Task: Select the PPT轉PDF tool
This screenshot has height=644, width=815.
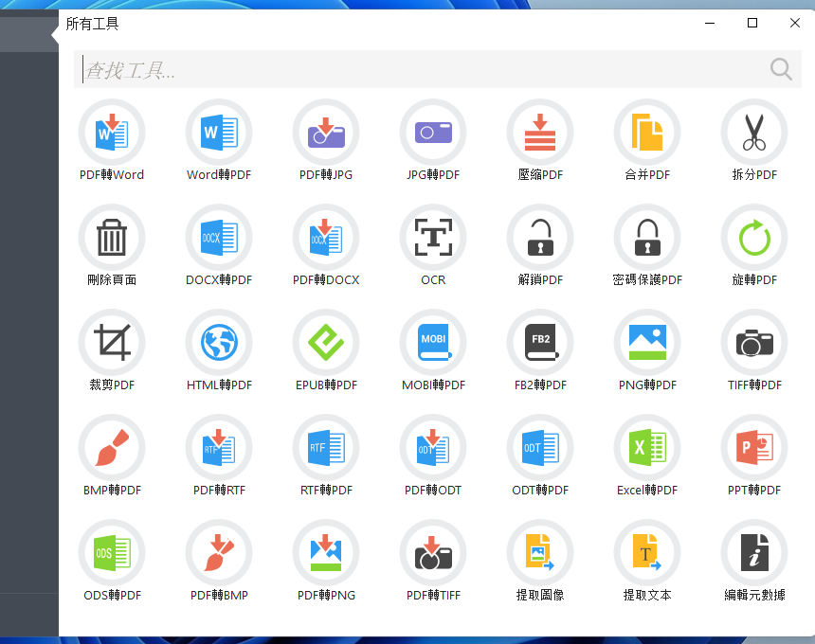Action: click(754, 448)
